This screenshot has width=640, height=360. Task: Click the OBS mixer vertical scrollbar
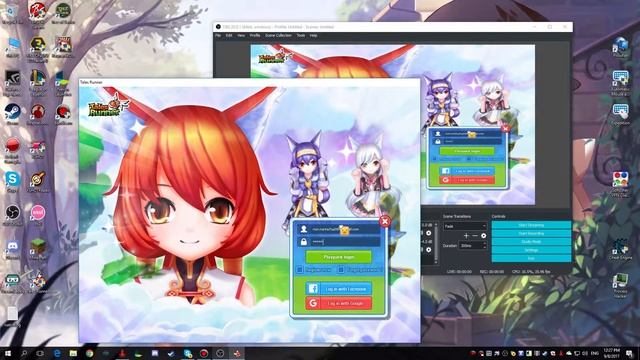[436, 242]
